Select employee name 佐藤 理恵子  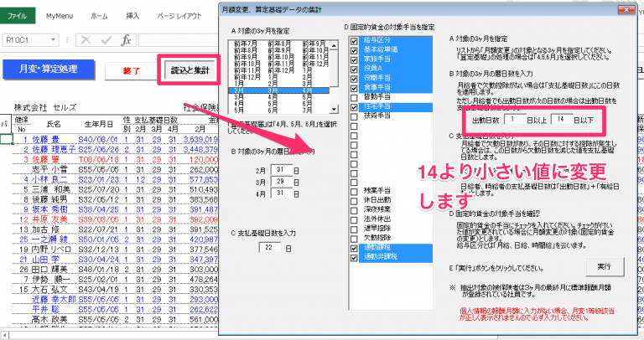[54, 150]
